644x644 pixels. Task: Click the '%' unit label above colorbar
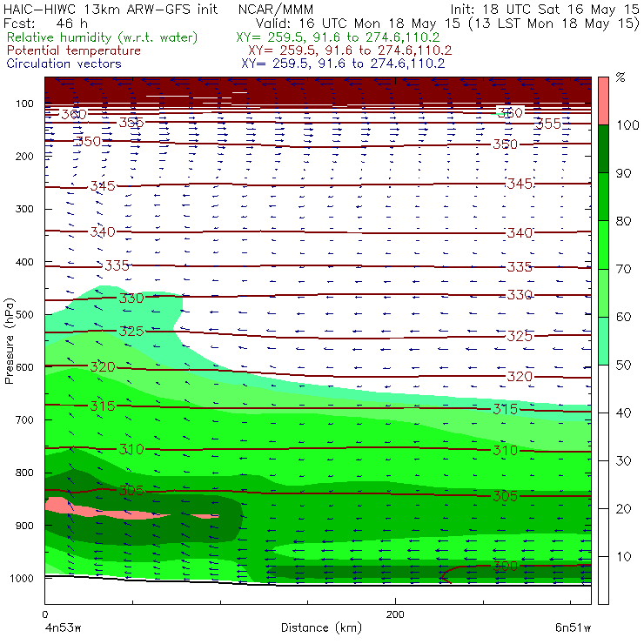[x=621, y=77]
